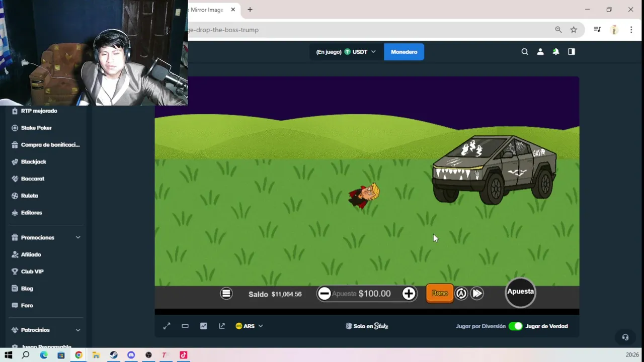Launch Microsoft Edge from taskbar

[44, 355]
